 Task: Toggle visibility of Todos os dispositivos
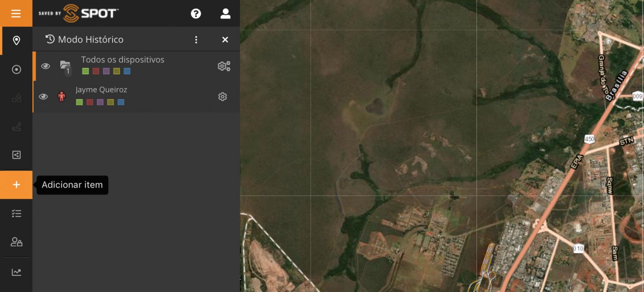[x=45, y=66]
